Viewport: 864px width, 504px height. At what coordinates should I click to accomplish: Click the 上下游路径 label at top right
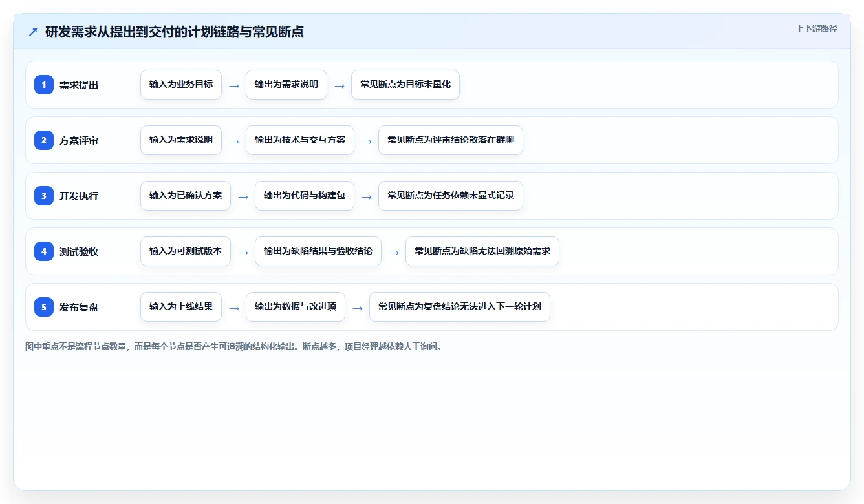pyautogui.click(x=816, y=28)
